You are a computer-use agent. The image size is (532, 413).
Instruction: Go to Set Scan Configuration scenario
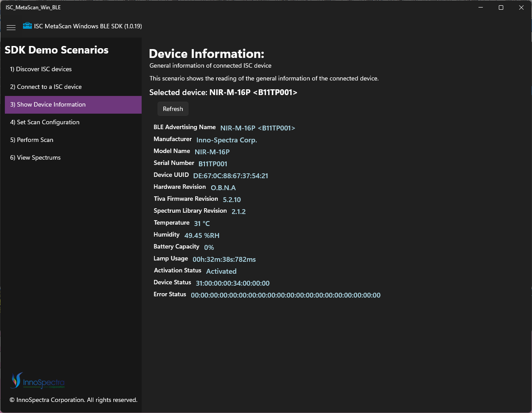(x=73, y=122)
